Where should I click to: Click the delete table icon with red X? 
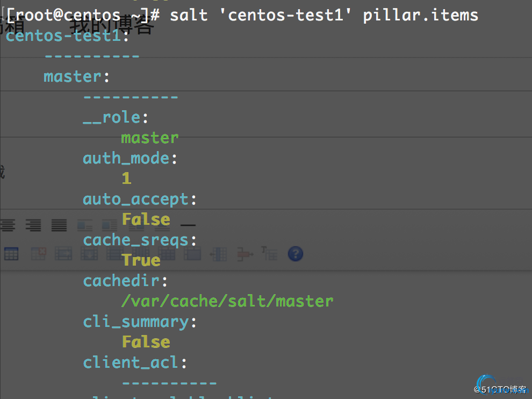pyautogui.click(x=38, y=254)
